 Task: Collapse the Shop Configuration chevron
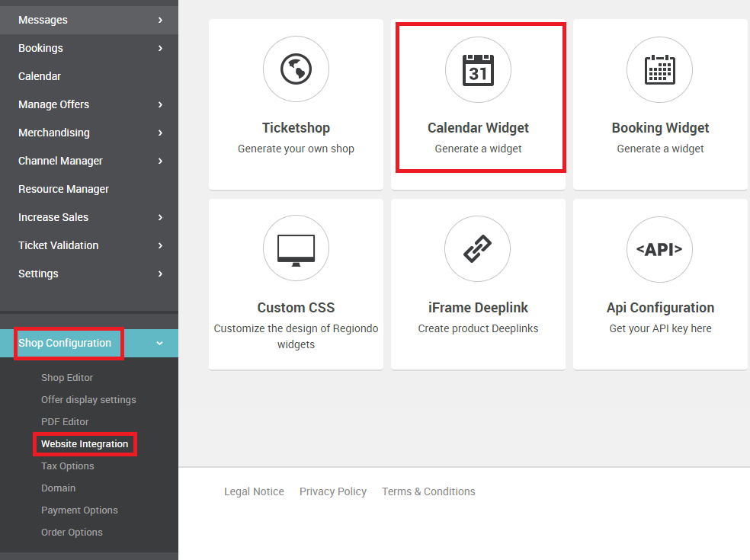point(160,344)
